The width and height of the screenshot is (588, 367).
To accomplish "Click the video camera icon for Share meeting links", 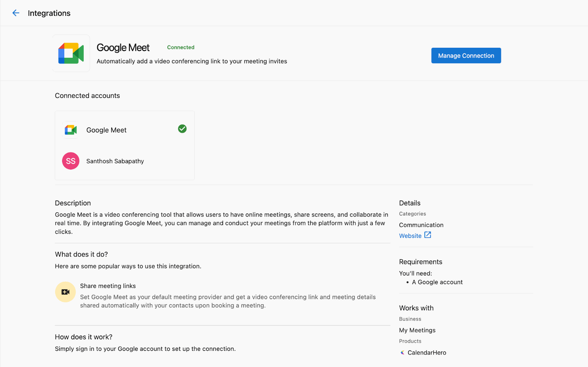I will 65,292.
